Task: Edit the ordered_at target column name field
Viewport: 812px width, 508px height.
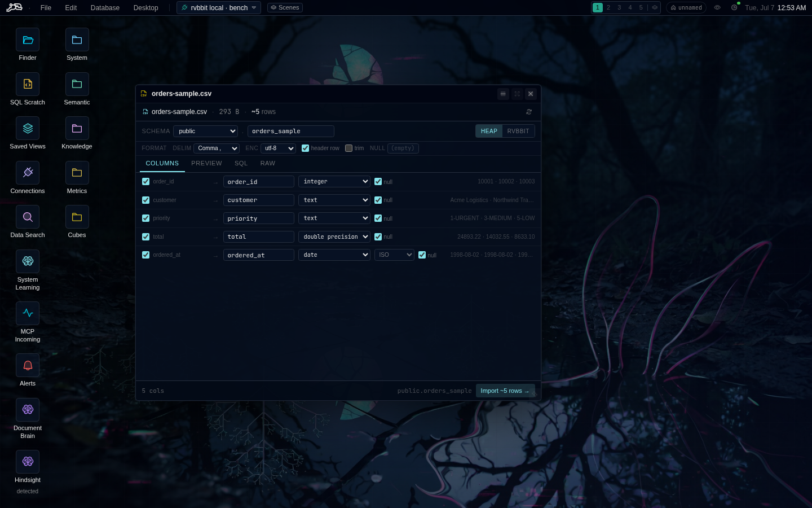Action: point(259,255)
